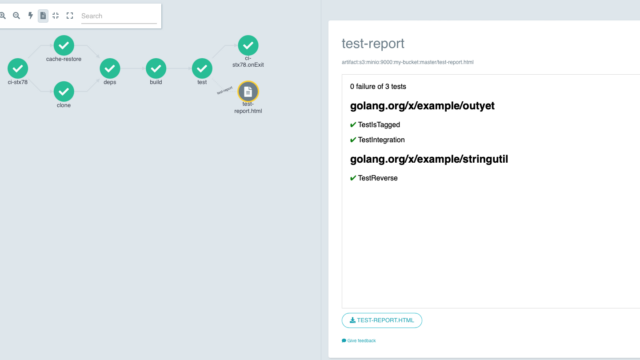Viewport: 640px width, 360px height.
Task: Select the ci-stx78 root node
Action: (18, 68)
